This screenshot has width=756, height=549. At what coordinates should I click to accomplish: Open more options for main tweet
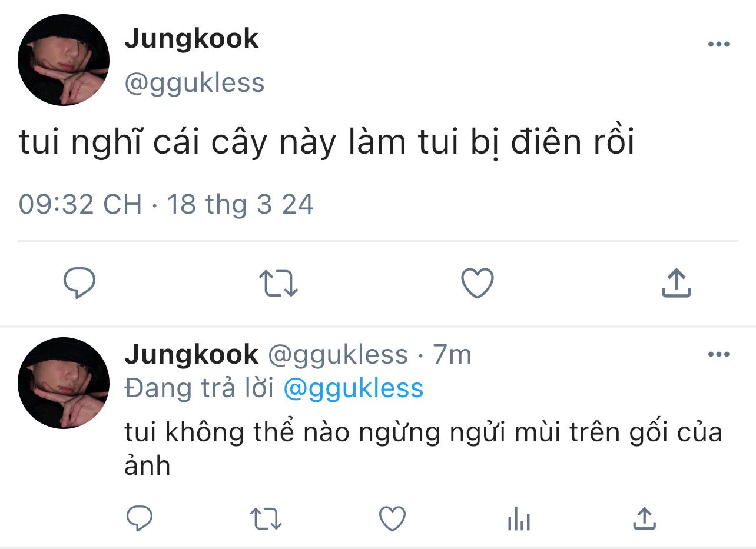tap(718, 45)
